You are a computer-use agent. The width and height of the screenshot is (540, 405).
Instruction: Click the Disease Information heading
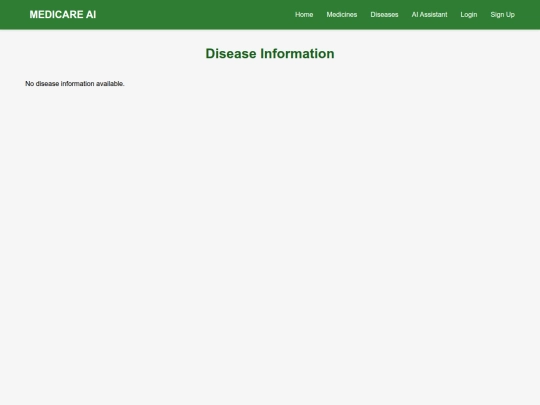[x=270, y=54]
